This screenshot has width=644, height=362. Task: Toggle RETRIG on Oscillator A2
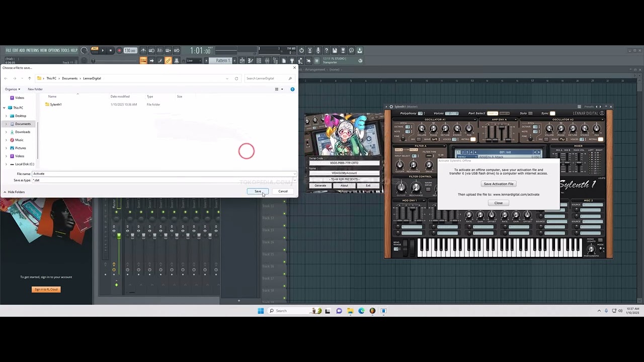click(x=601, y=139)
